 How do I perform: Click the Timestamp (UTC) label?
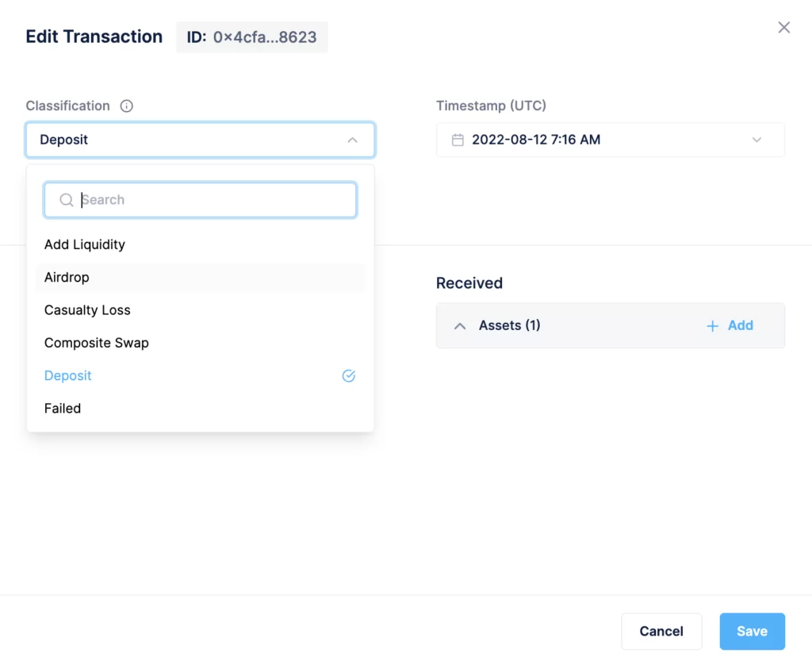point(491,106)
